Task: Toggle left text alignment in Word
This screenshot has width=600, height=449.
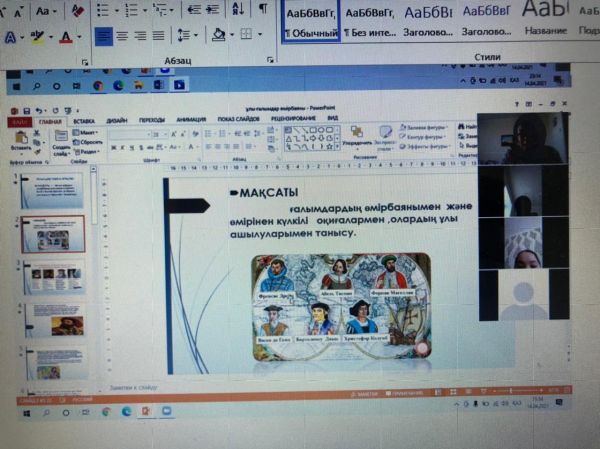Action: pyautogui.click(x=103, y=35)
